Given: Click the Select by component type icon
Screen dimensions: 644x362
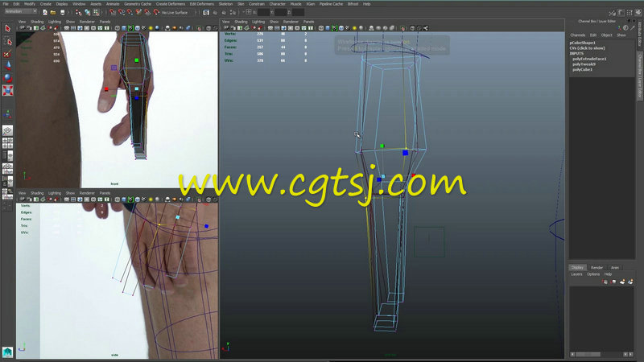Looking at the screenshot, I should click(96, 12).
